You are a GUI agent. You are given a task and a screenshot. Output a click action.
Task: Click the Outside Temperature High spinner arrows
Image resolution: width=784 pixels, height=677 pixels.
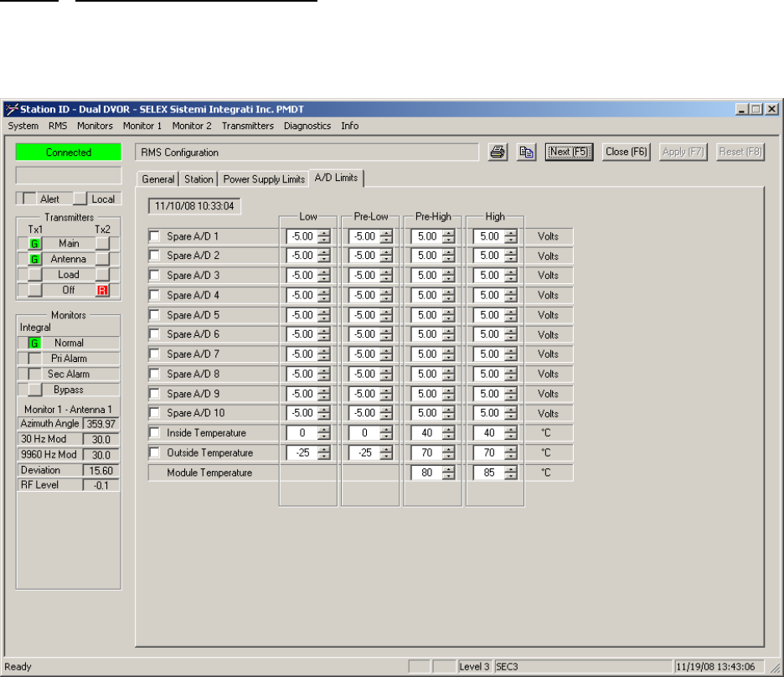[x=510, y=453]
